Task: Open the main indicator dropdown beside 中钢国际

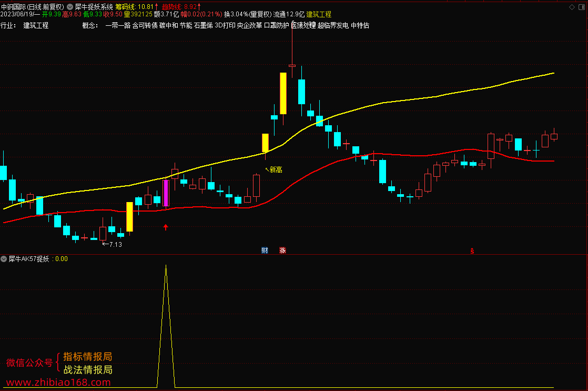Action: click(x=70, y=7)
